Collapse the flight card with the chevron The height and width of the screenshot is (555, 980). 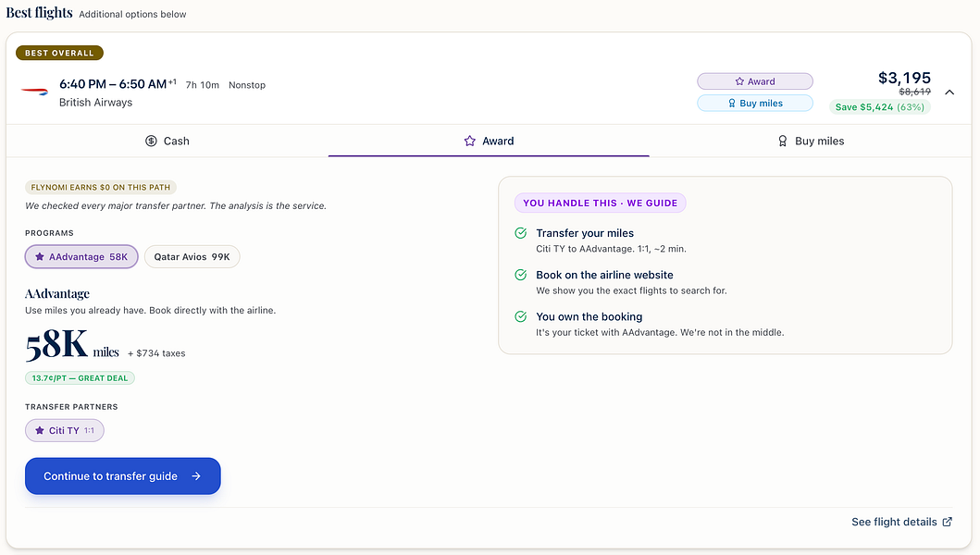point(949,92)
